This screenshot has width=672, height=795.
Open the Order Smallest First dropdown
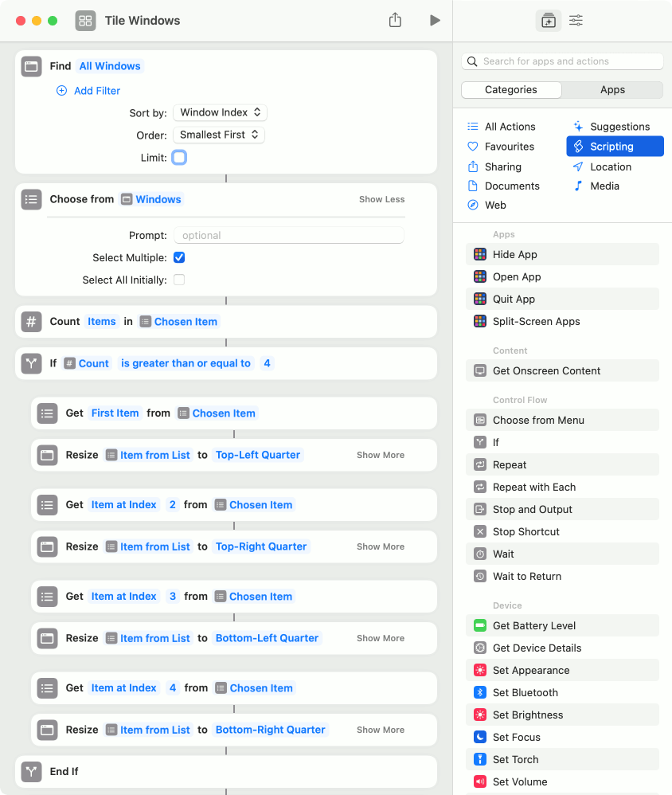(219, 135)
